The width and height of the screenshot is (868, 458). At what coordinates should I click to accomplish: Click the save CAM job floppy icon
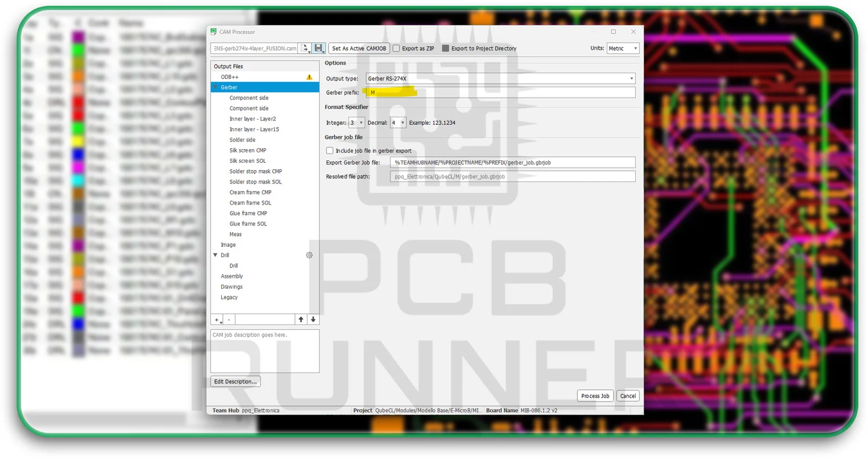click(319, 48)
